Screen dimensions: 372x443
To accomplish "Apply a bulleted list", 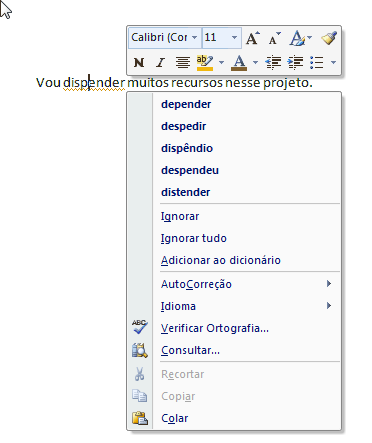I will [317, 62].
